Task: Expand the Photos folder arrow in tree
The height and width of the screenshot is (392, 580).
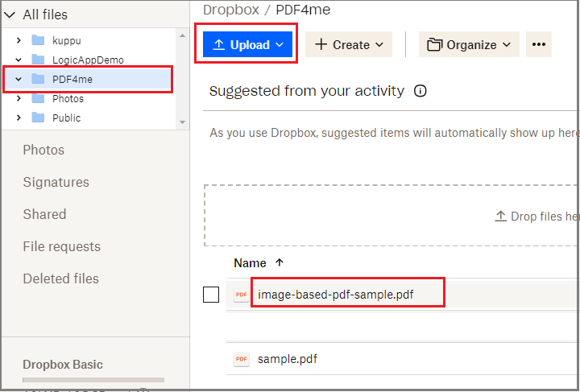Action: (x=19, y=98)
